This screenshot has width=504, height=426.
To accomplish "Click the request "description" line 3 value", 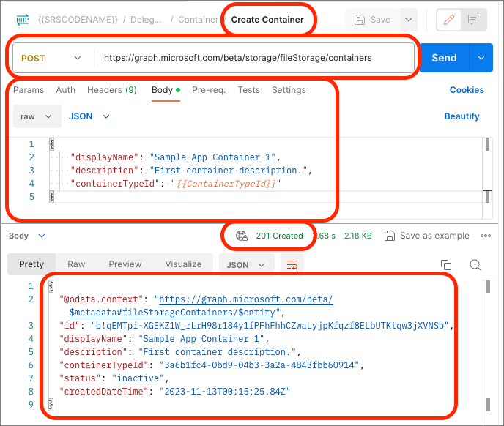I will pos(229,171).
